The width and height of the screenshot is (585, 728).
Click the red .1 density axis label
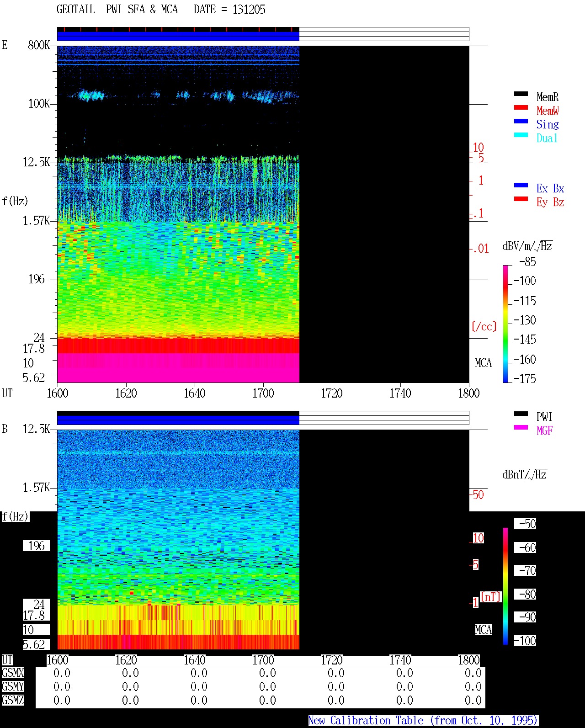[x=478, y=213]
